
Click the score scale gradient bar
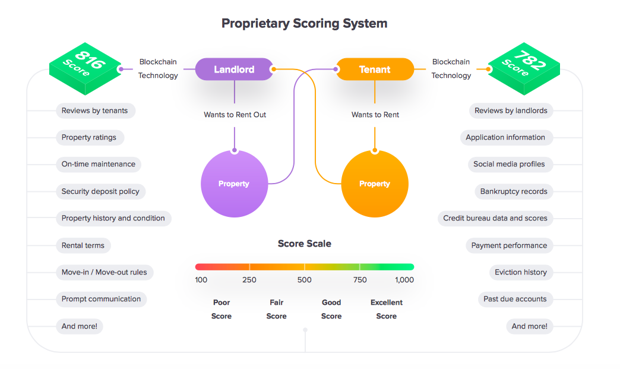304,267
